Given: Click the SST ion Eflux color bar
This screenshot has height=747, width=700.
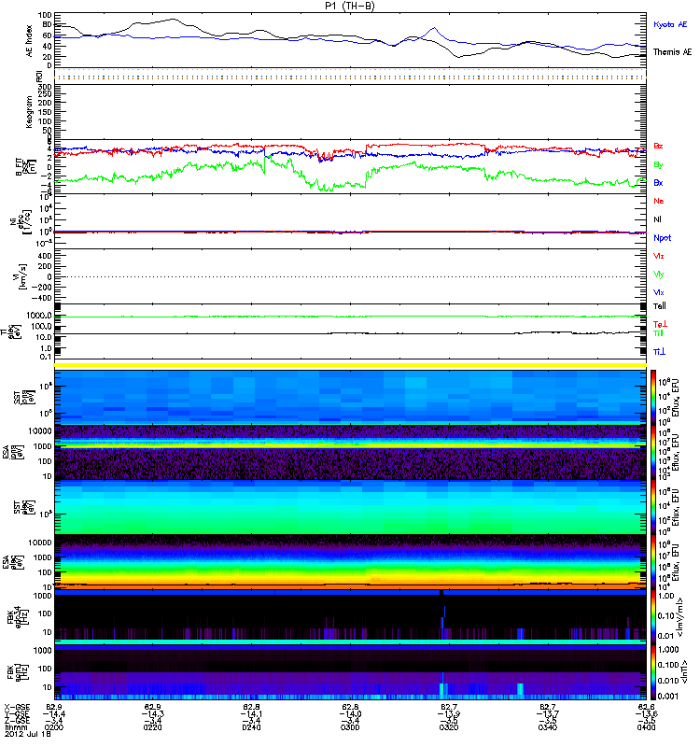Looking at the screenshot, I should [653, 398].
